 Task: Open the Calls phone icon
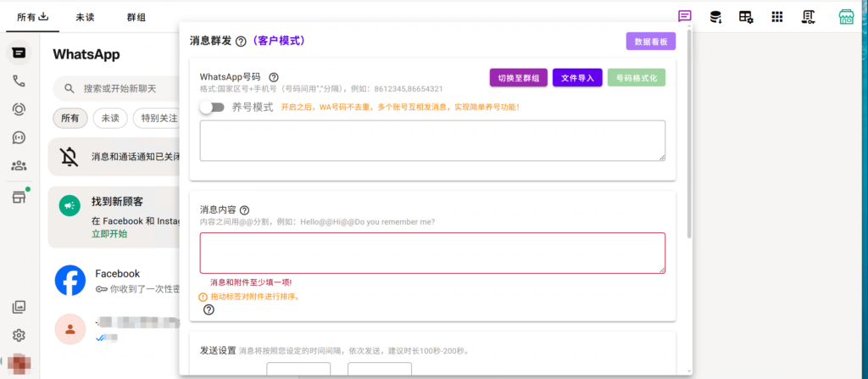(19, 81)
